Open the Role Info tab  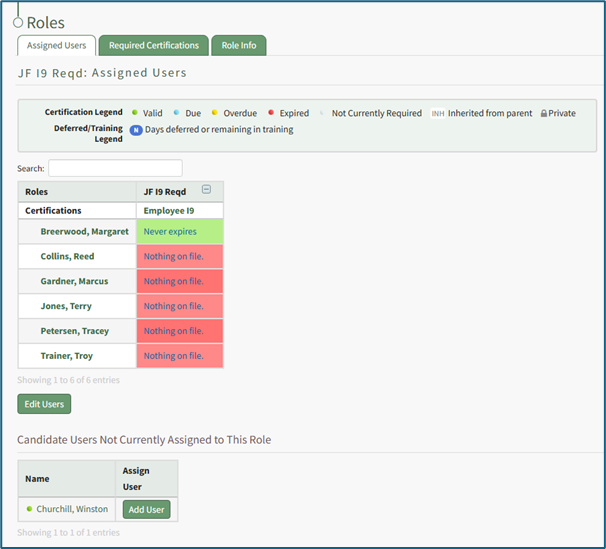click(238, 45)
